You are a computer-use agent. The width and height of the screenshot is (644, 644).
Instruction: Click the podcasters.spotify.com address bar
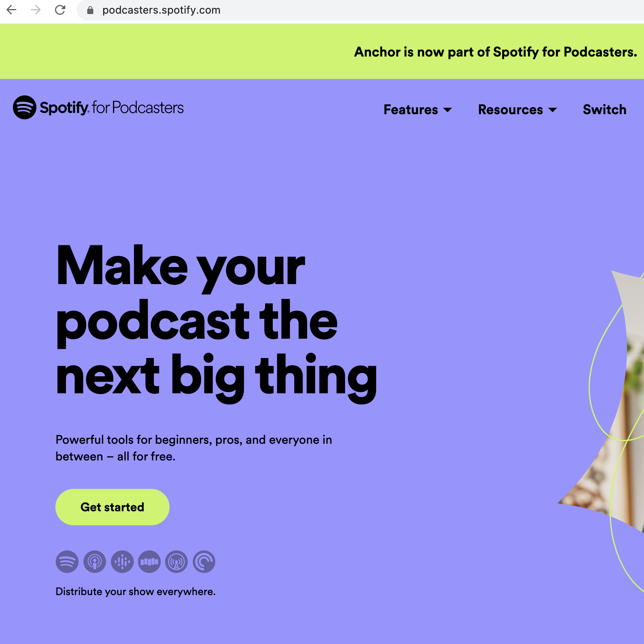pos(360,10)
